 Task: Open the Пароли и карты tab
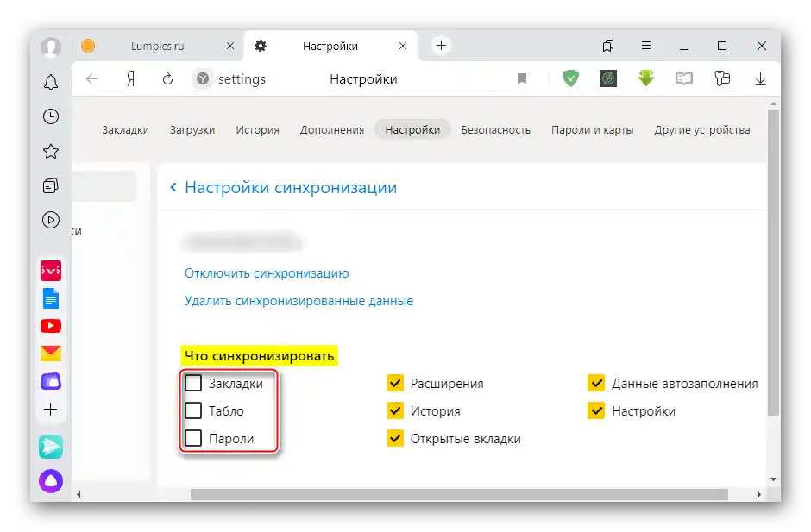pyautogui.click(x=593, y=130)
